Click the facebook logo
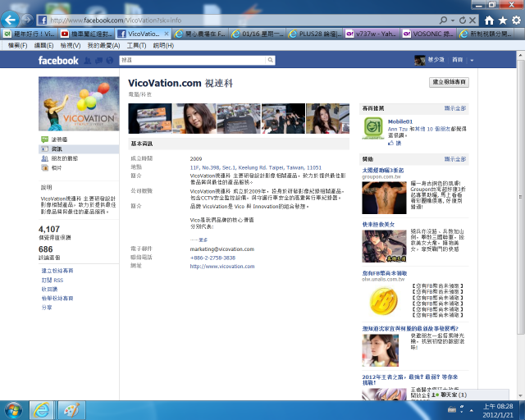 pyautogui.click(x=58, y=61)
